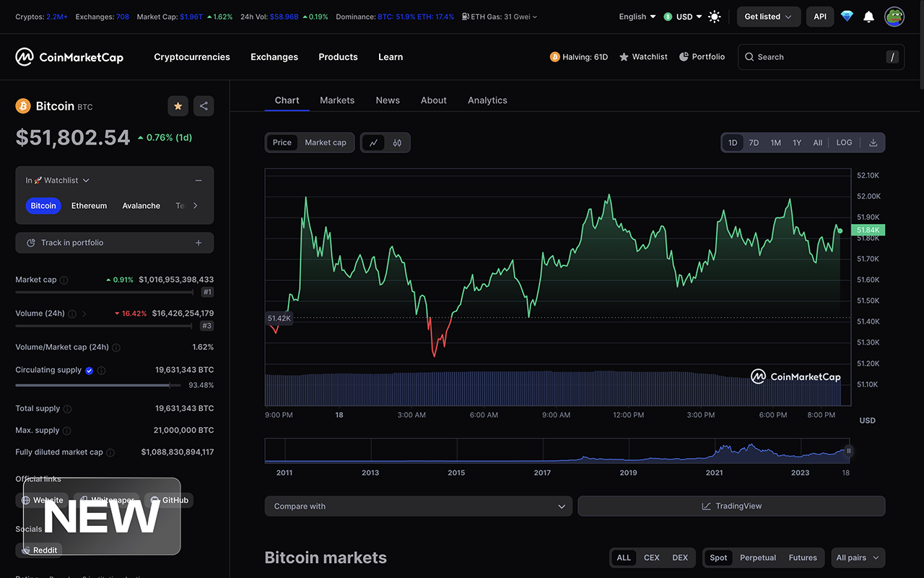Open the TradingView chart button
This screenshot has height=578, width=924.
click(x=731, y=506)
